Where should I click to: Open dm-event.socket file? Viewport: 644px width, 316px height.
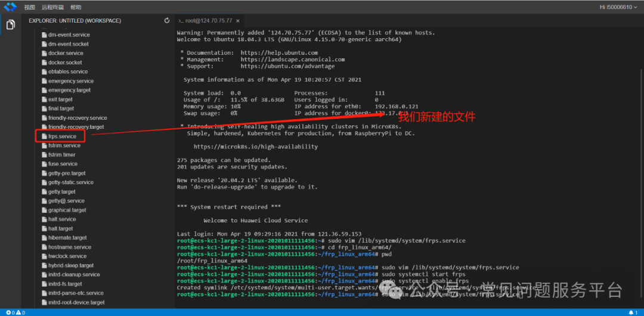(68, 44)
